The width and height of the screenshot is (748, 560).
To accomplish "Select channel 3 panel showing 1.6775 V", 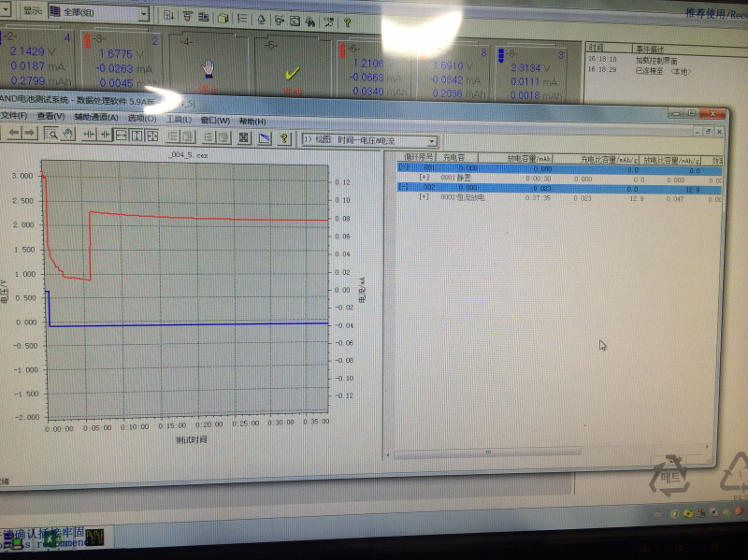I will point(121,62).
